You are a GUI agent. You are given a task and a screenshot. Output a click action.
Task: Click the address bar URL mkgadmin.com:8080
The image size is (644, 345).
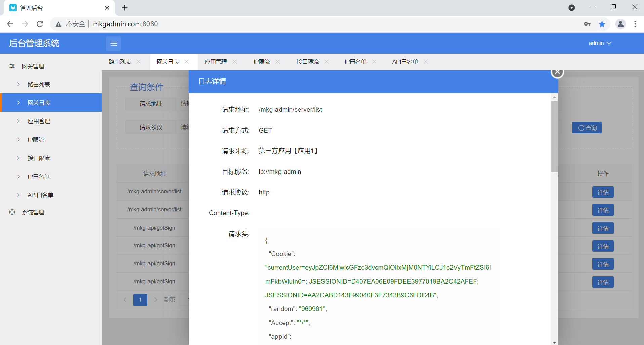(125, 24)
